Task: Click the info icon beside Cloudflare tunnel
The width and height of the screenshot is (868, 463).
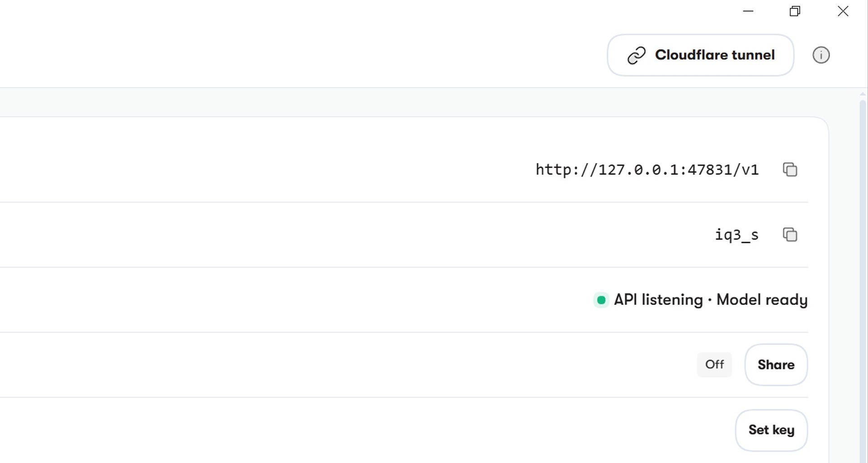Action: pos(821,55)
